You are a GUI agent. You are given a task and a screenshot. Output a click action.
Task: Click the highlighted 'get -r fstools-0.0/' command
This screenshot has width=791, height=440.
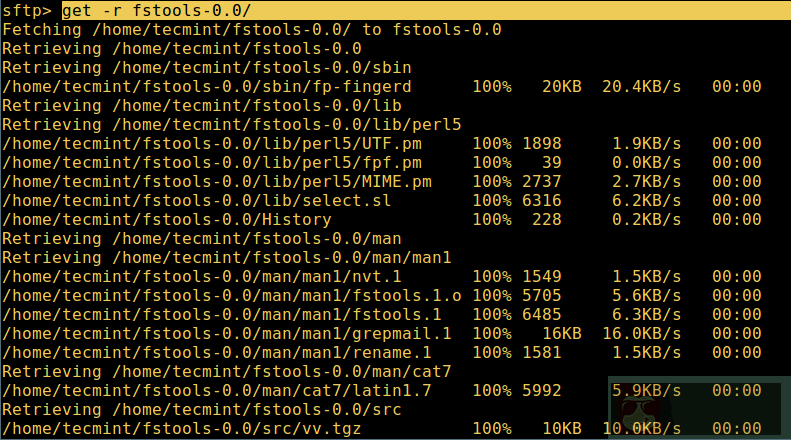[156, 10]
